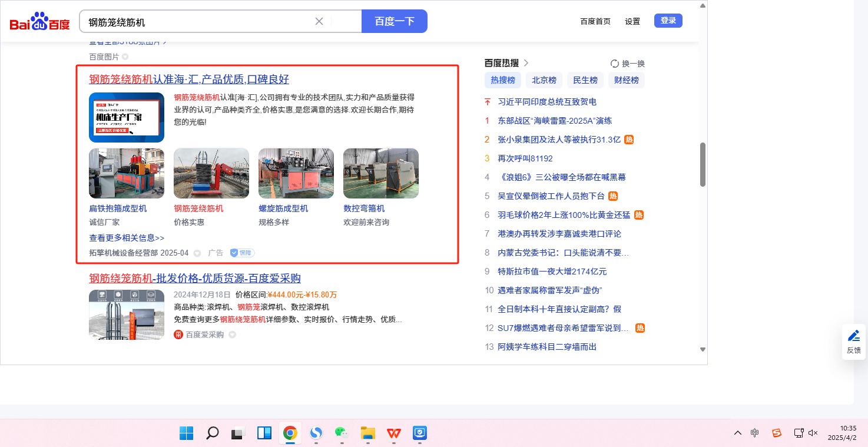Open the 数控弯箍机 link
The image size is (868, 447).
pyautogui.click(x=364, y=208)
